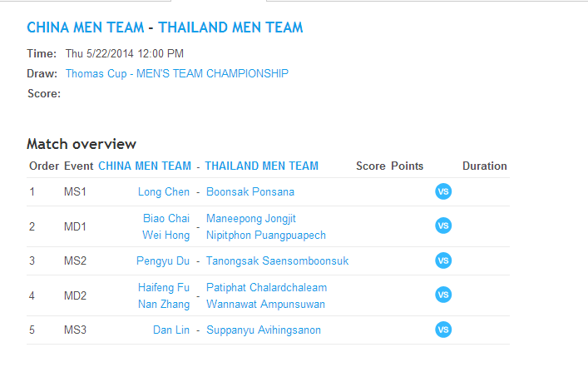588x377 pixels.
Task: Click Maneepong Jongjit player name
Action: [251, 219]
